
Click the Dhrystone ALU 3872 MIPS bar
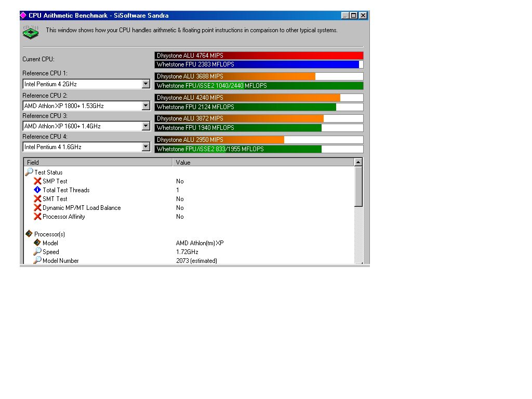(259, 118)
